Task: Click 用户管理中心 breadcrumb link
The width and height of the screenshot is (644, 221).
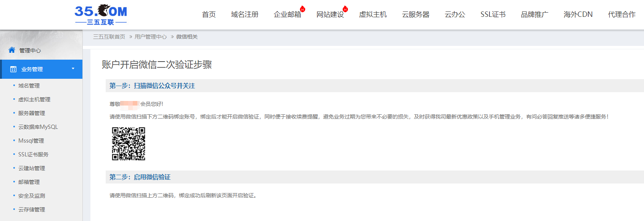Action: (x=151, y=37)
